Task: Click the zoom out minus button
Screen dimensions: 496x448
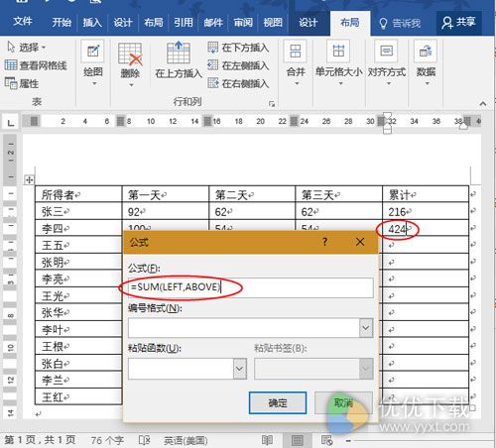Action: [348, 440]
